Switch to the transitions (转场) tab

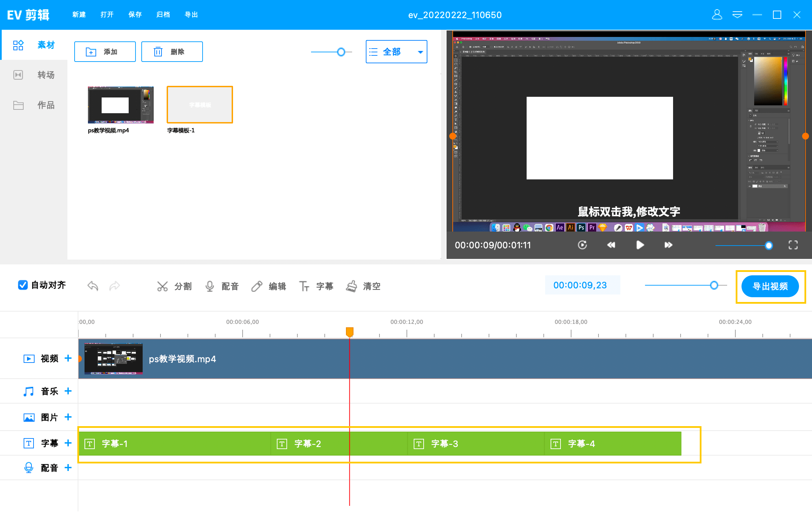coord(34,75)
